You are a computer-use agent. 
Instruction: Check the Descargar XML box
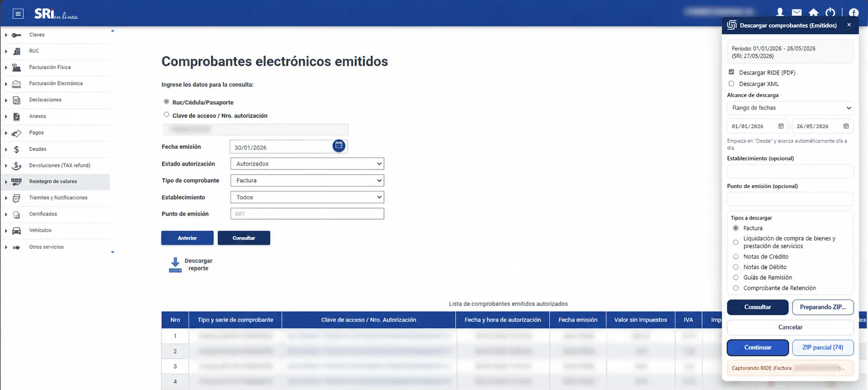tap(732, 84)
